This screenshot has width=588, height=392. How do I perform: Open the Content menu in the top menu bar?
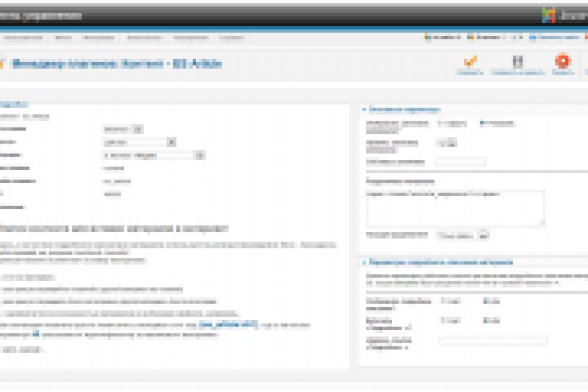coord(98,38)
